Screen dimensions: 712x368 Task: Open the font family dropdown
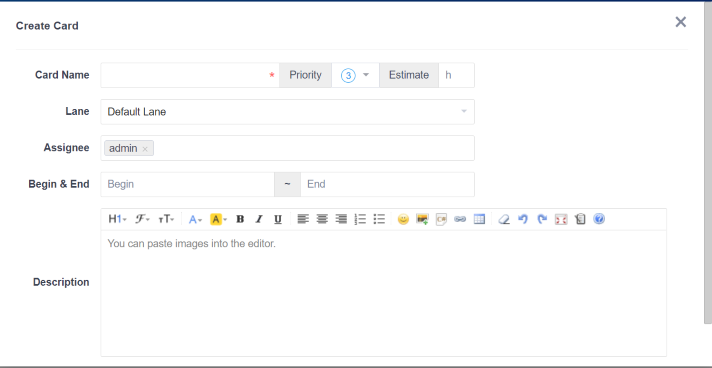pyautogui.click(x=143, y=219)
